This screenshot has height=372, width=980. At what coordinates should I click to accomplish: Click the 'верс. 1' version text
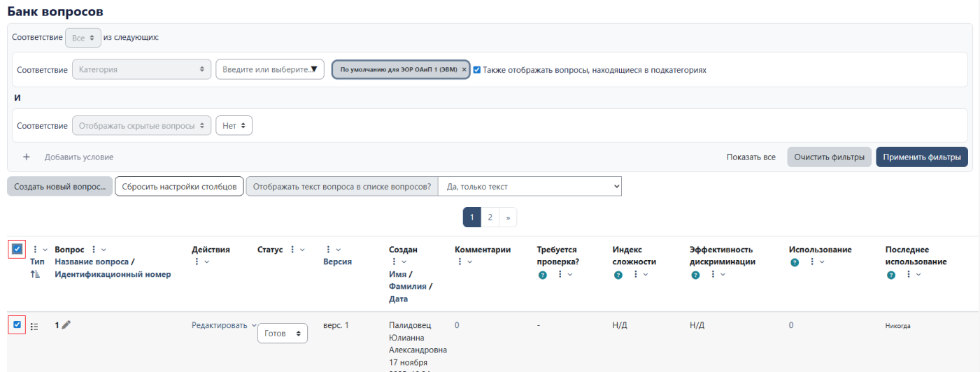[x=336, y=326]
